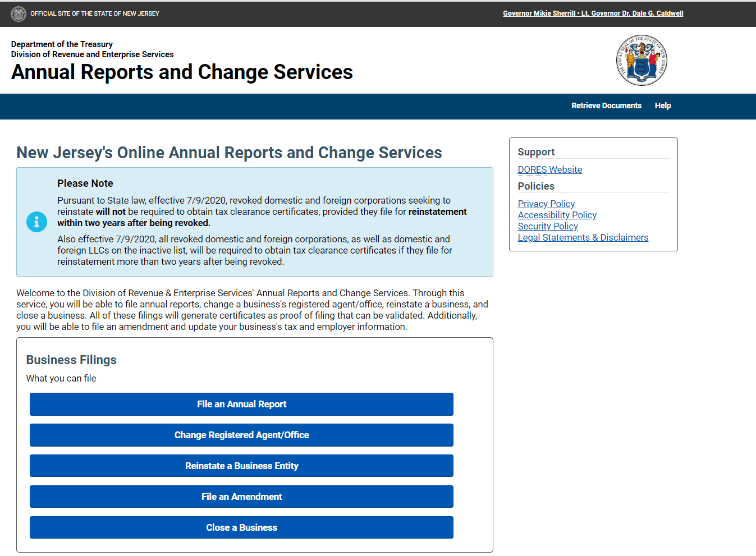
Task: Open the Help menu item
Action: [663, 105]
